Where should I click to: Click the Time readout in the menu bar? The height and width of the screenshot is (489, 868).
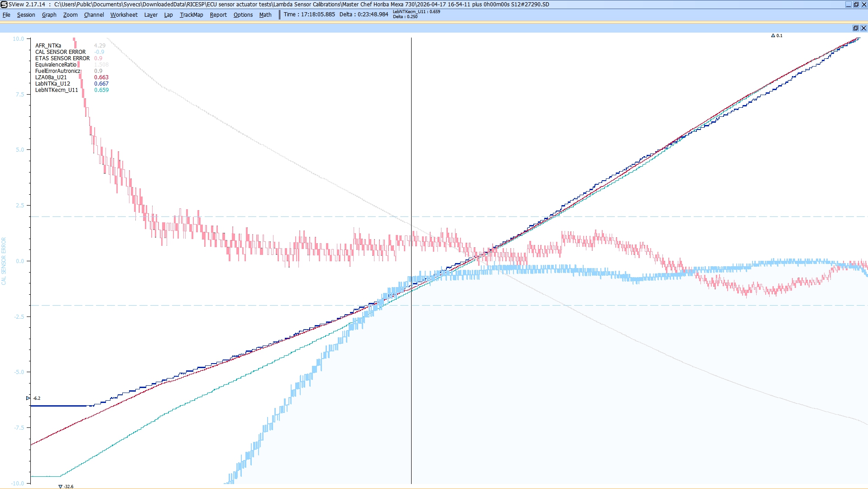coord(309,14)
